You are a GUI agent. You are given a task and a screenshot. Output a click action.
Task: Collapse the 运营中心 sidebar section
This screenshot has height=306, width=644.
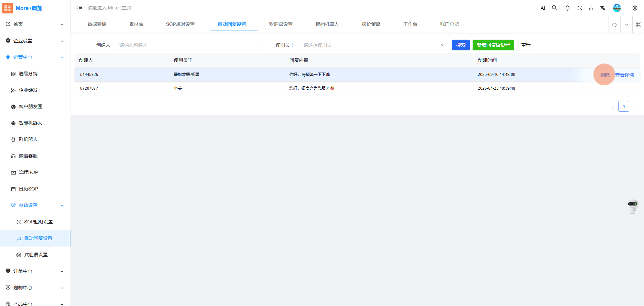coord(35,57)
